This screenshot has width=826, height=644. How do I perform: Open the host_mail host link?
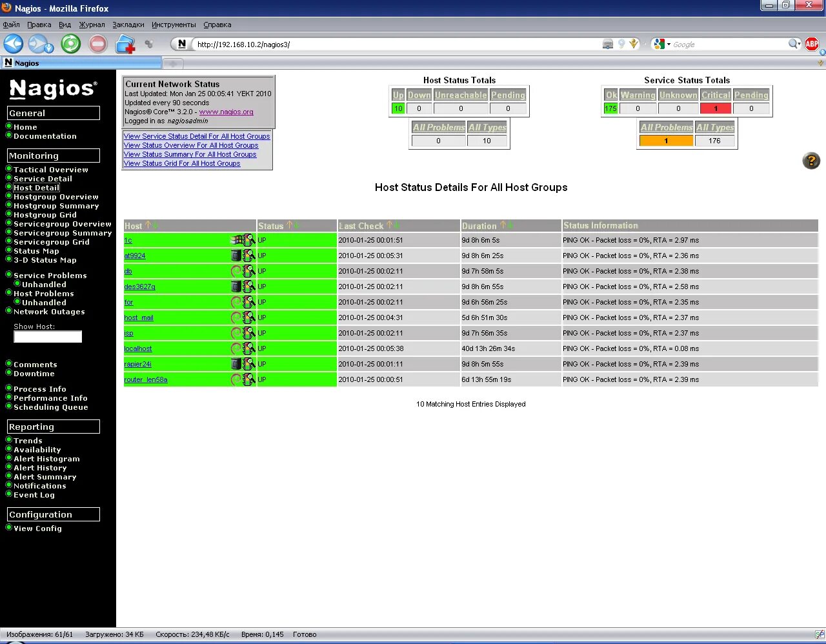(139, 317)
